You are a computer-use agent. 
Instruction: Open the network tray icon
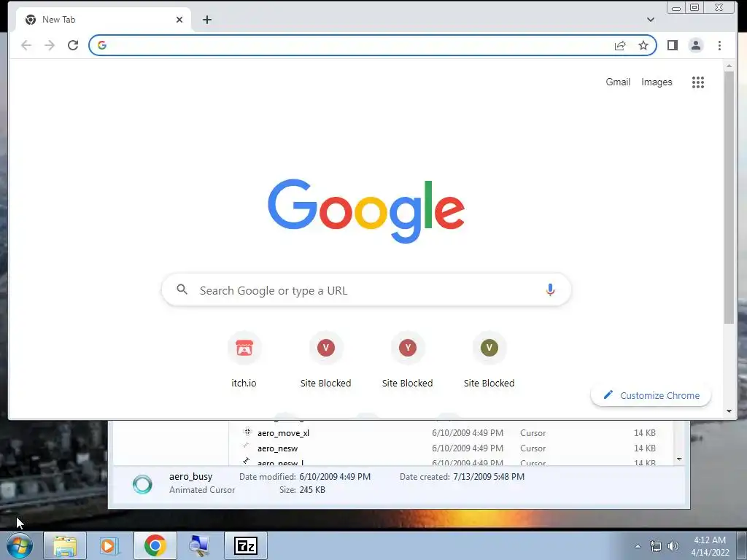pos(656,546)
